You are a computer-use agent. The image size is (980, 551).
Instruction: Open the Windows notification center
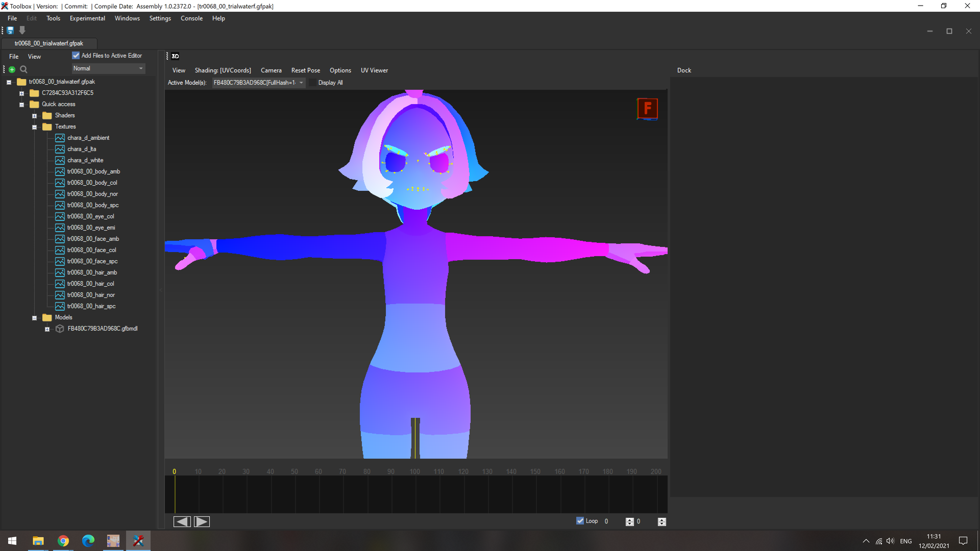(x=963, y=541)
